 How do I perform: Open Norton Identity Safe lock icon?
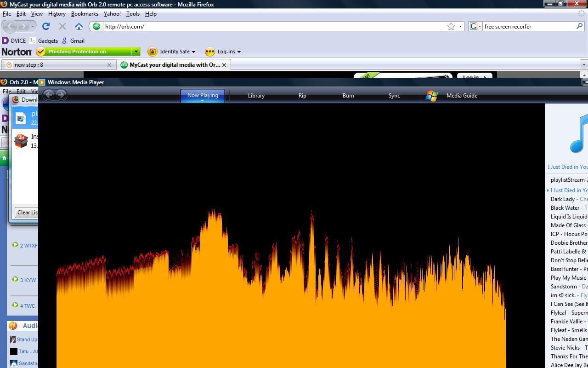(x=152, y=52)
